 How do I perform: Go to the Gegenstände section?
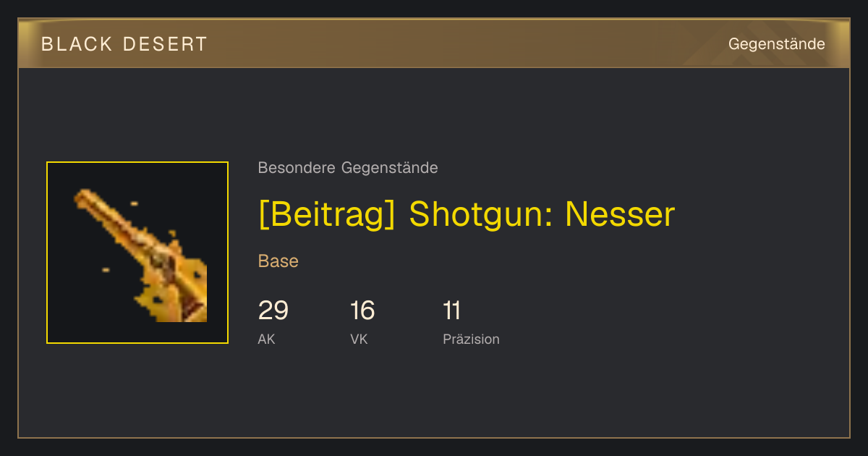pyautogui.click(x=776, y=44)
